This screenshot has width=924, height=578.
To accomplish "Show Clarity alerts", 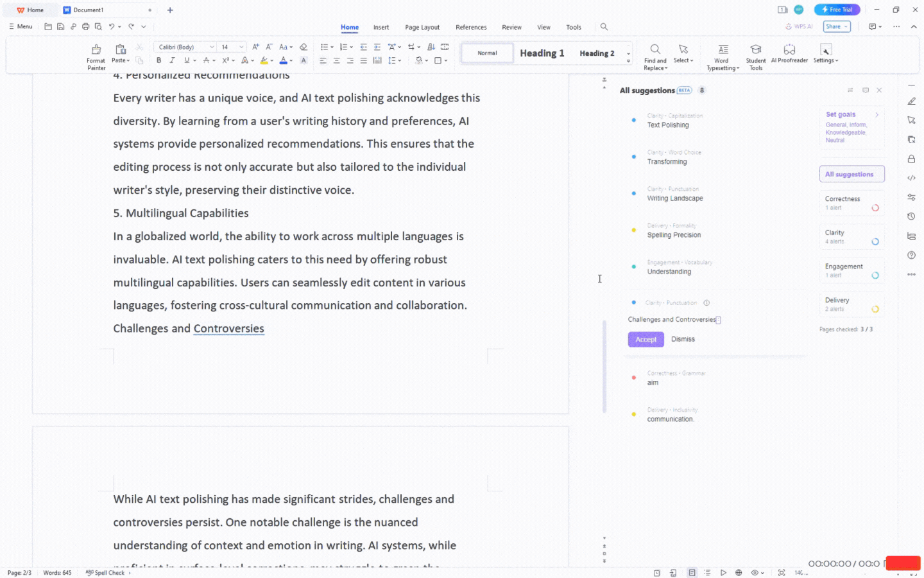I will (852, 237).
